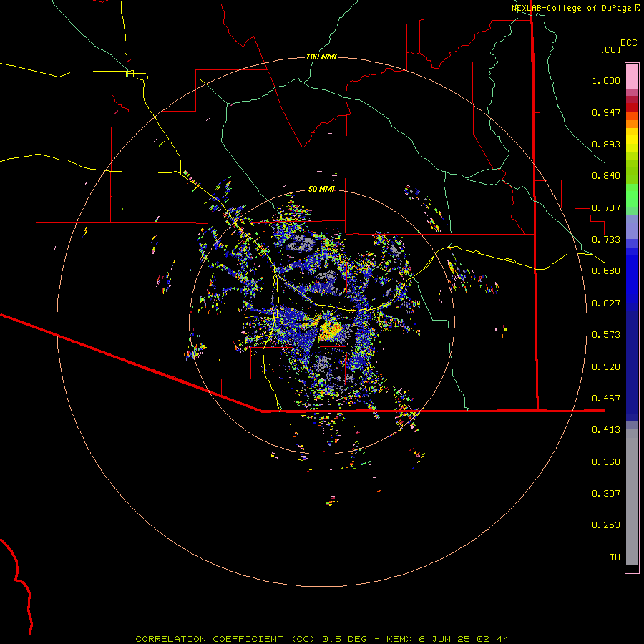Click the pink segment atop the color bar
This screenshot has width=644, height=644.
click(632, 77)
